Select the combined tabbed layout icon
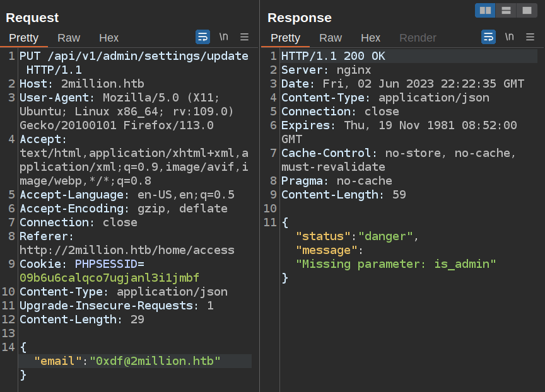This screenshot has width=545, height=392. tap(527, 10)
